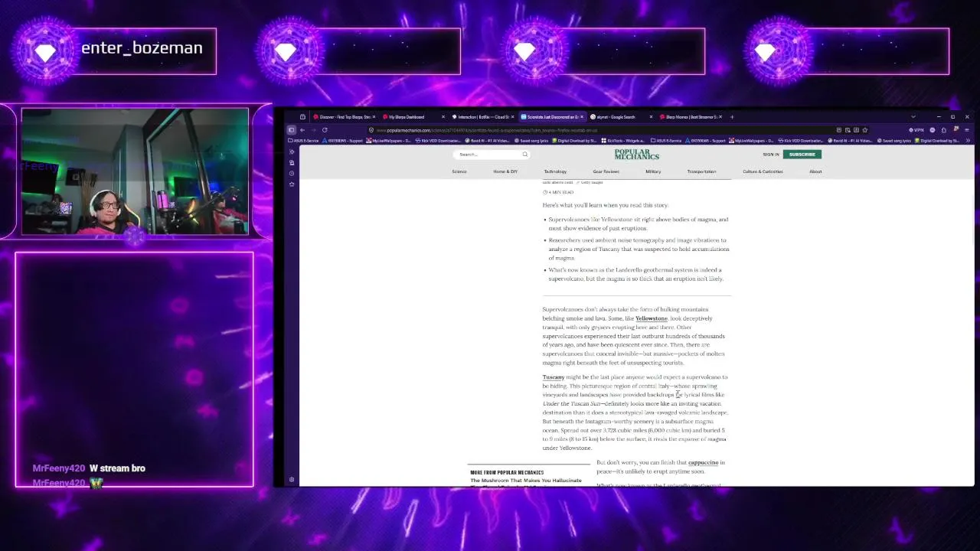Open a new tab with the plus button
The width and height of the screenshot is (980, 551).
[732, 117]
